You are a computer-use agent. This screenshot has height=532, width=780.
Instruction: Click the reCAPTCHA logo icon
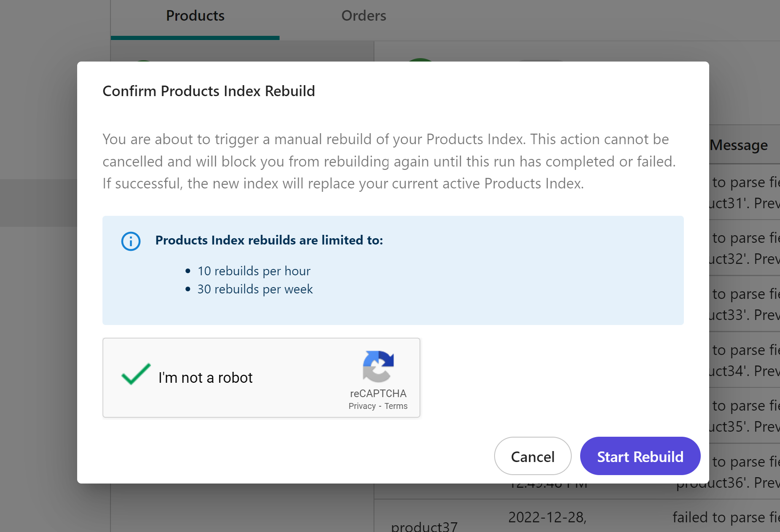click(378, 366)
